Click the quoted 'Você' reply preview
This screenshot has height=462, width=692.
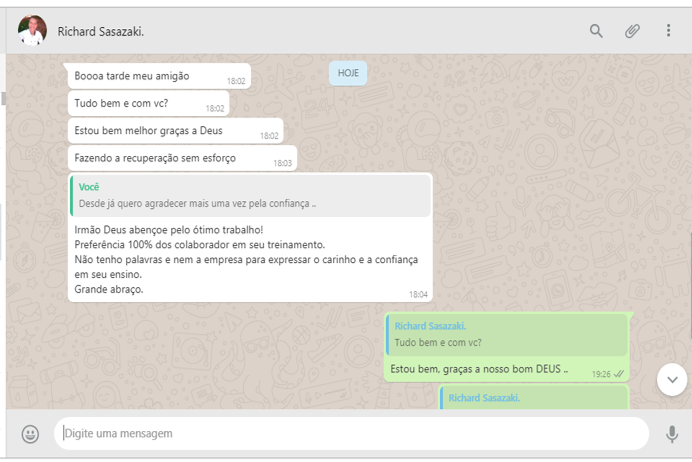pyautogui.click(x=250, y=196)
